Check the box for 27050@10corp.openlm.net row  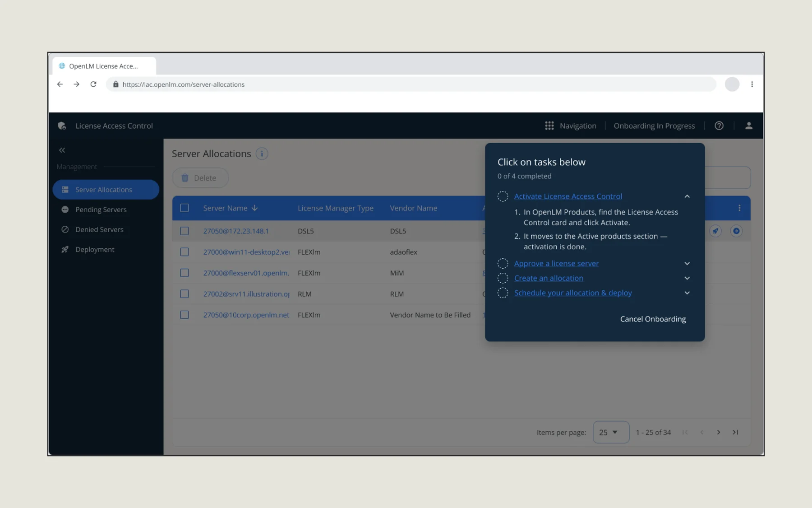pos(185,315)
